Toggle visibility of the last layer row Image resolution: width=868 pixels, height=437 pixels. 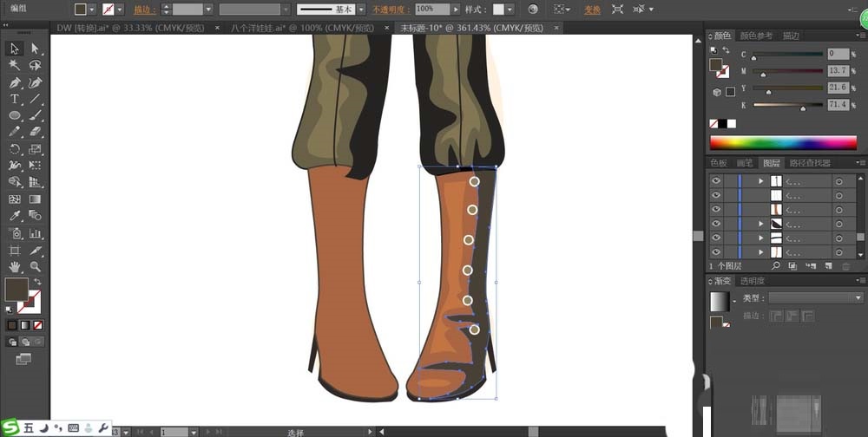pyautogui.click(x=716, y=251)
